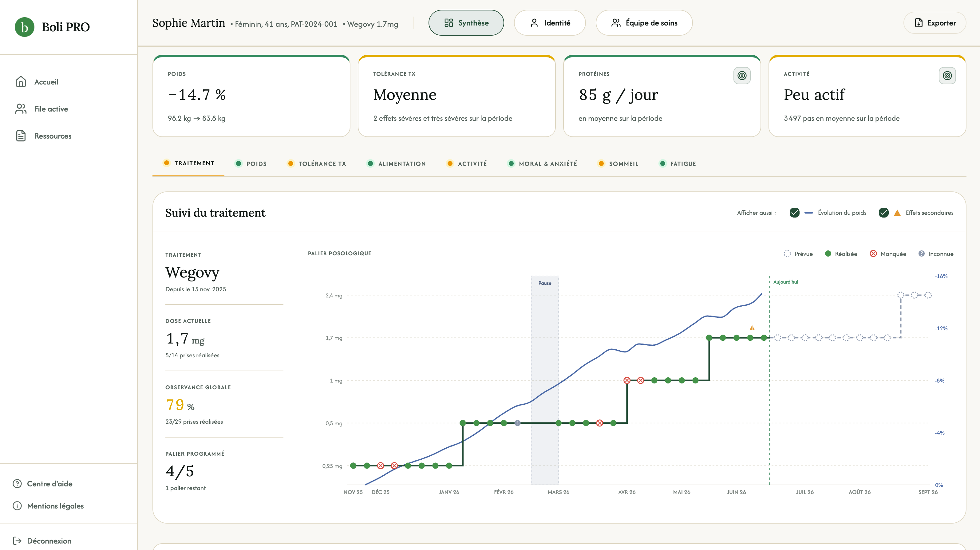
Task: Click the File active people icon
Action: pyautogui.click(x=21, y=109)
